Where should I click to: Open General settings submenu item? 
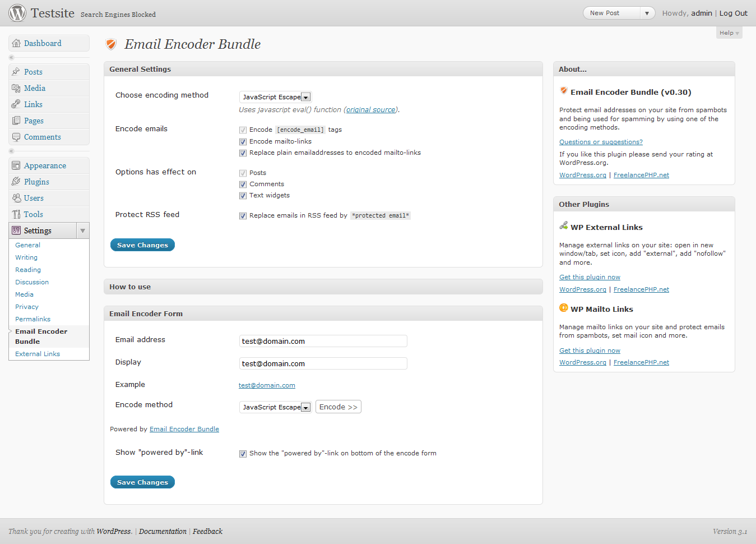[28, 245]
